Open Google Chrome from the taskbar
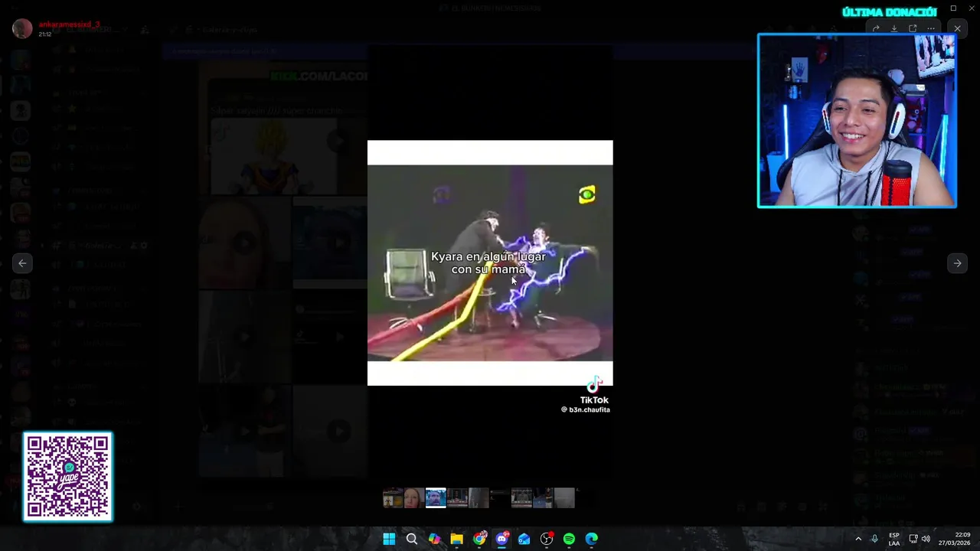This screenshot has width=980, height=551. [x=479, y=539]
